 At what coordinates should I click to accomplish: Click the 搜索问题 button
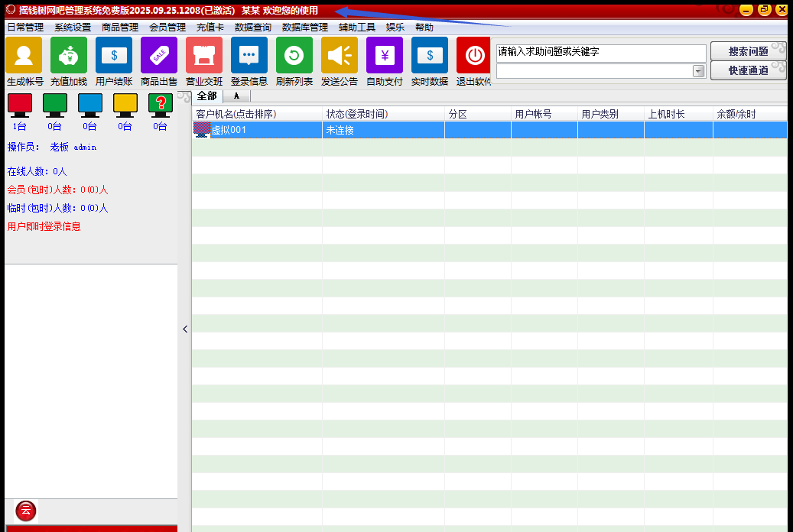748,52
